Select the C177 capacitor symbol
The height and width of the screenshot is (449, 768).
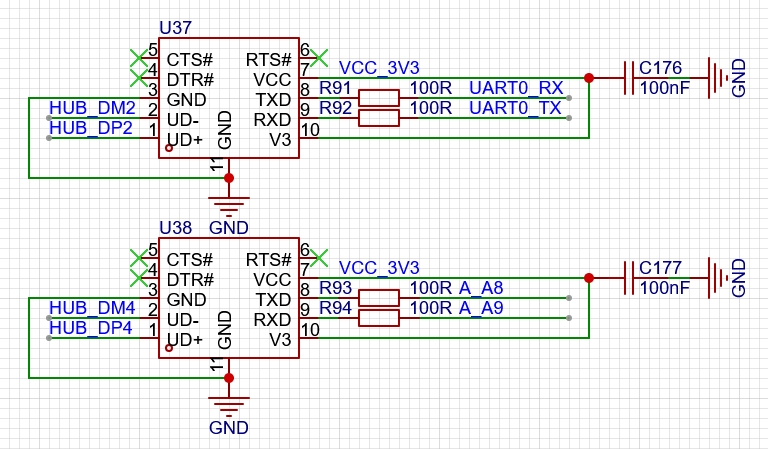tap(630, 277)
